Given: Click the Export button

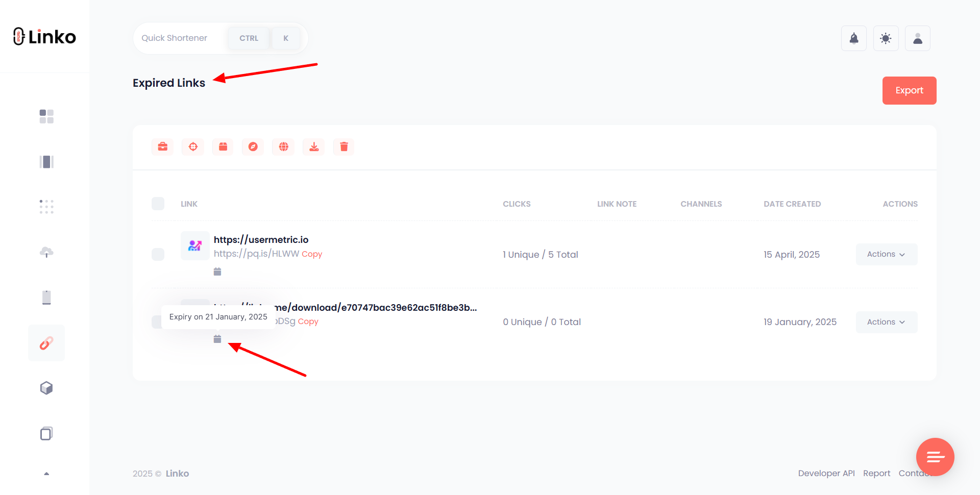Looking at the screenshot, I should click(x=910, y=90).
